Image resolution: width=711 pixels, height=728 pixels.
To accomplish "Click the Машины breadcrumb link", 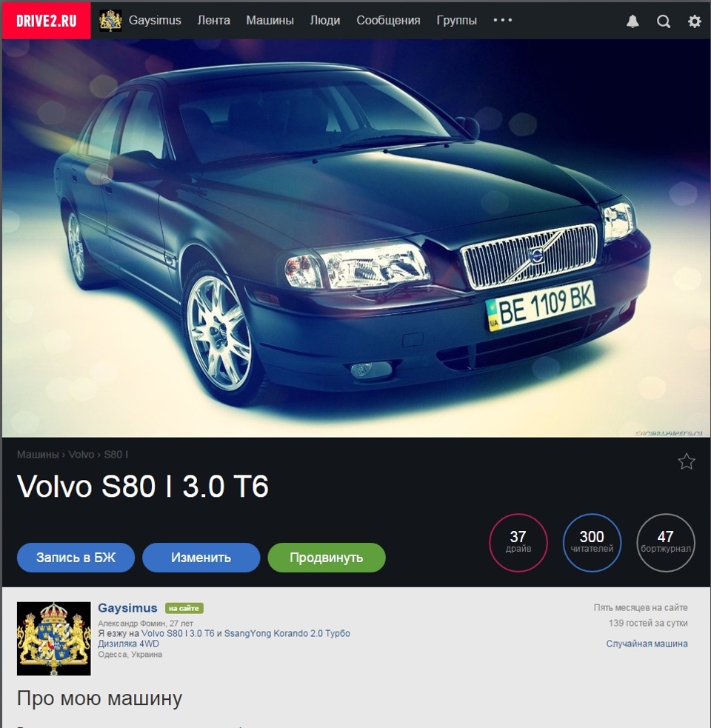I will [x=38, y=455].
